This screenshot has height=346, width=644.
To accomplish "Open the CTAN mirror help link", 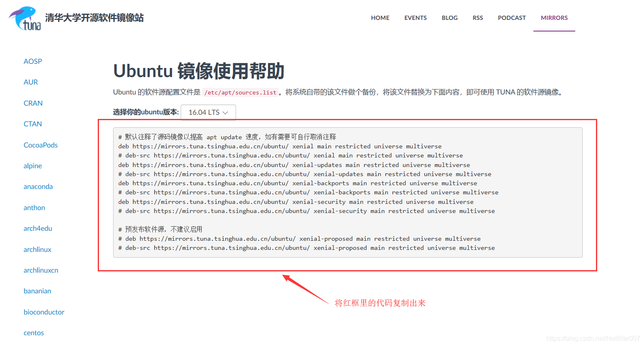I will click(33, 124).
